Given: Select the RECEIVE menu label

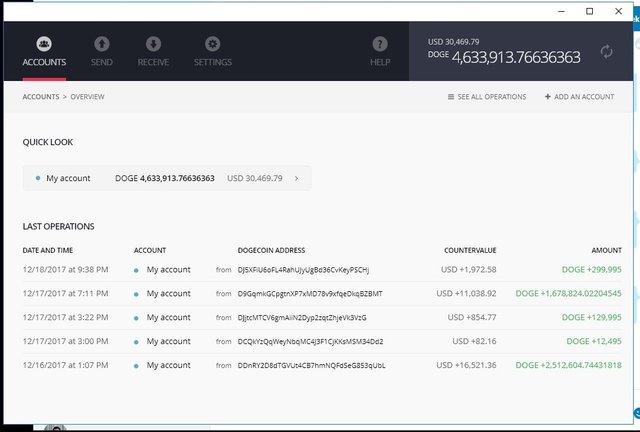Looking at the screenshot, I should tap(153, 62).
